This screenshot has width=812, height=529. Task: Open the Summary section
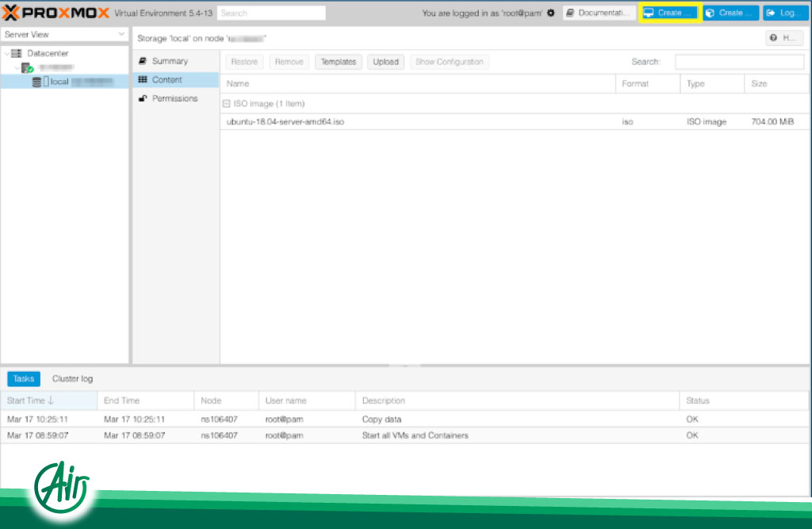point(175,61)
